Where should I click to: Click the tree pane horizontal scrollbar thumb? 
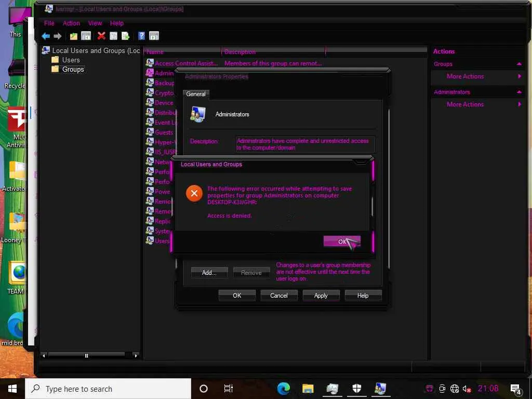[87, 355]
